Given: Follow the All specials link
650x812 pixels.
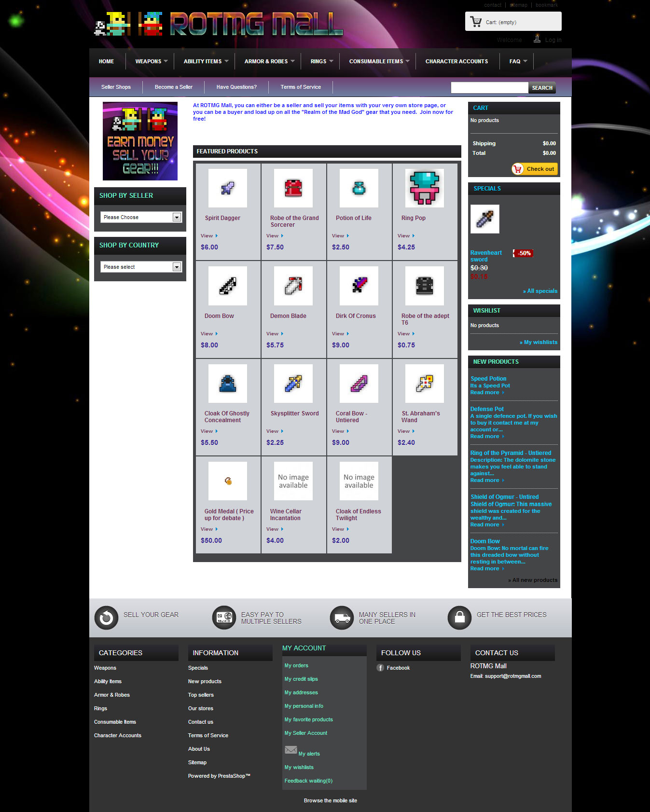Looking at the screenshot, I should [x=540, y=291].
